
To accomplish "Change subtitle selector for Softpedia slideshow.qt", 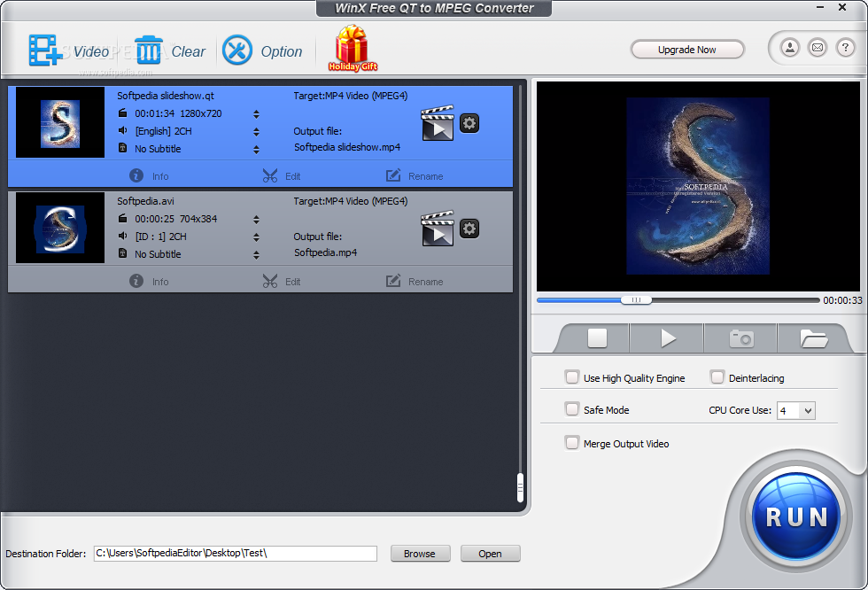I will pos(256,150).
